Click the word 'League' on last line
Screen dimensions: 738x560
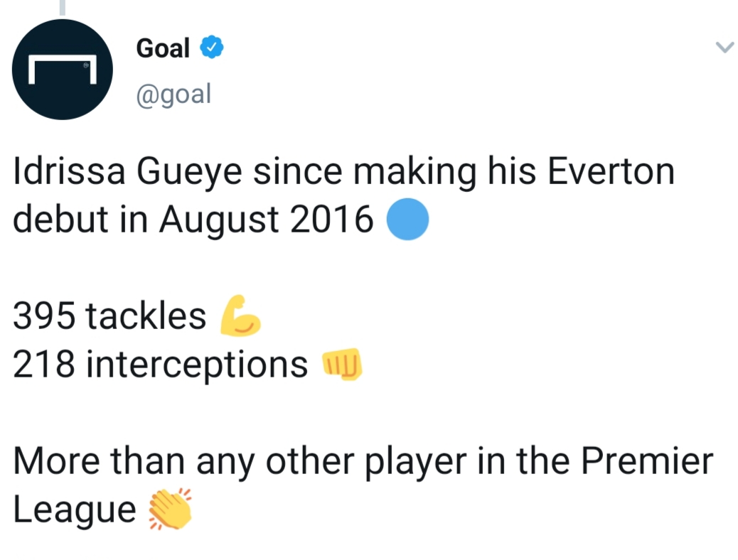75,510
